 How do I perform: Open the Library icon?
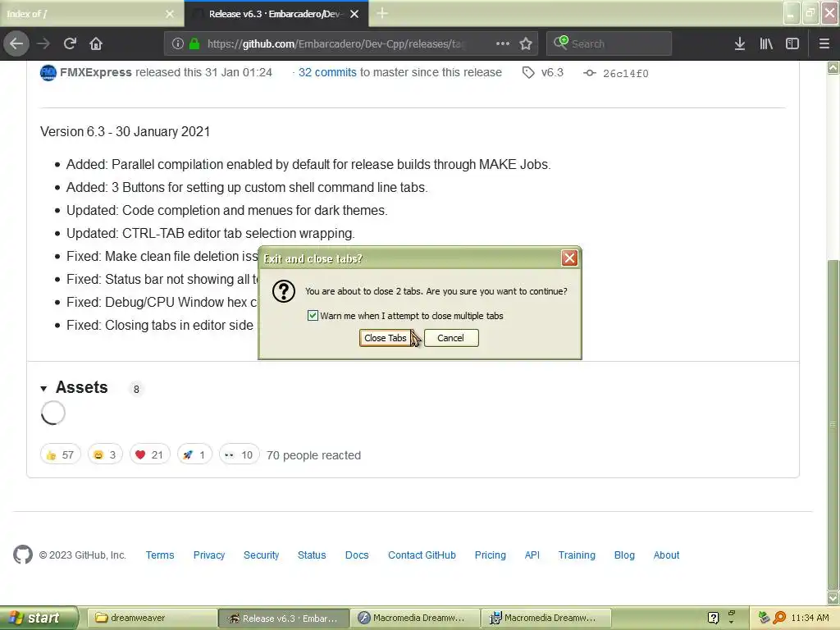pos(766,43)
